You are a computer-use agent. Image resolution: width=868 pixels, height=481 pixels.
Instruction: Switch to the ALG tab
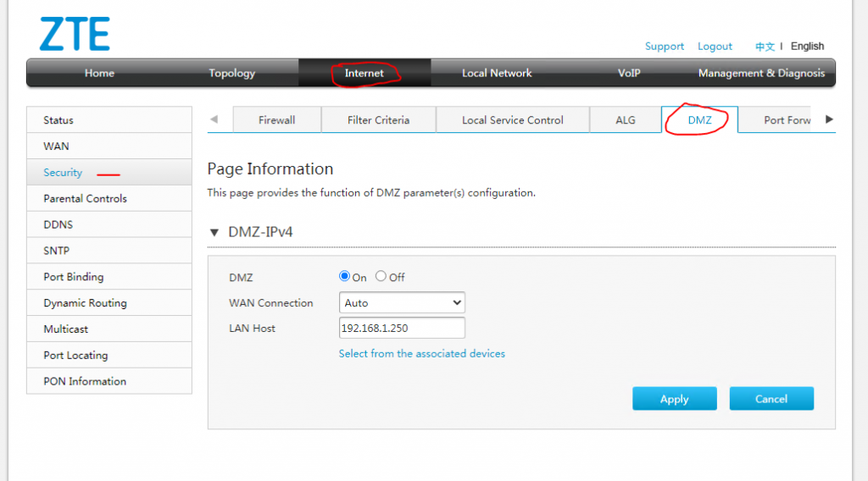pos(626,120)
